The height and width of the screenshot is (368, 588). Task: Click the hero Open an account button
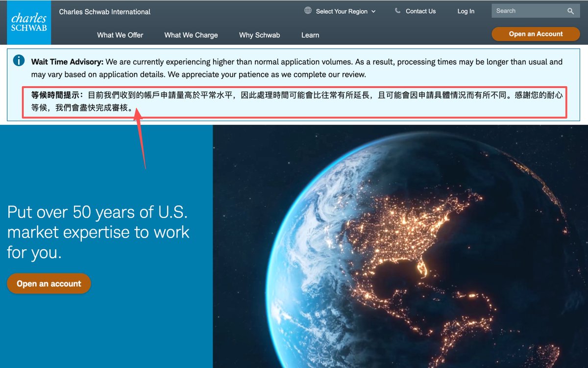tap(49, 284)
